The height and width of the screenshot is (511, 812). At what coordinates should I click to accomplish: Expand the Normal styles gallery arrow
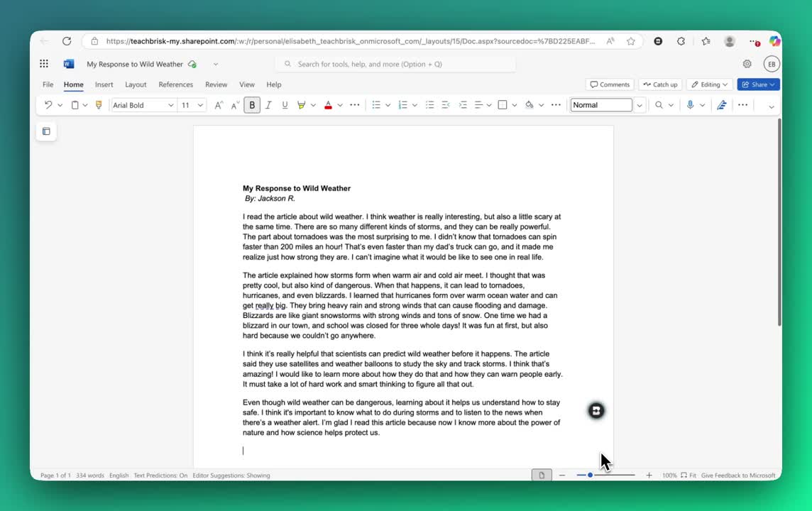tap(640, 105)
